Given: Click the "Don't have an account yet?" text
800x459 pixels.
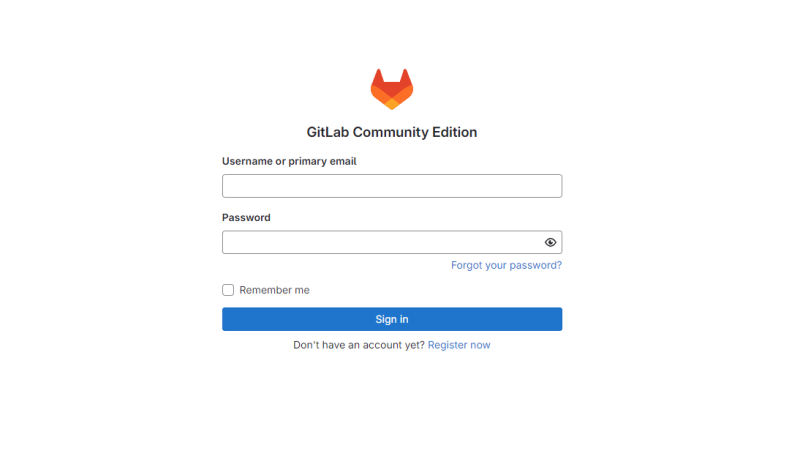Looking at the screenshot, I should coord(359,345).
